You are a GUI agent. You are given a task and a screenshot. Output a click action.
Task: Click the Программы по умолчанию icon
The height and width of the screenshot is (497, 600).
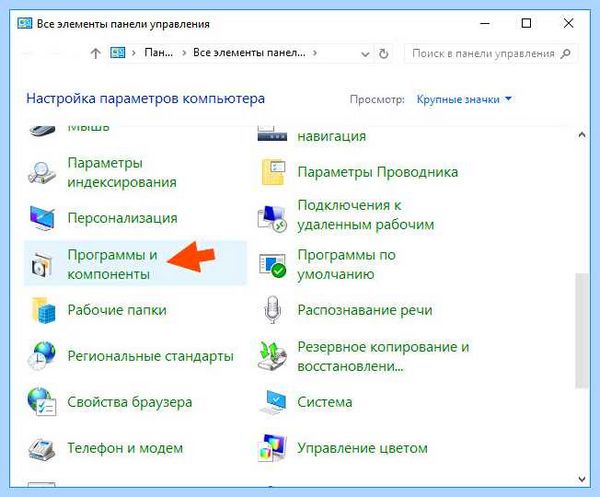pyautogui.click(x=272, y=265)
